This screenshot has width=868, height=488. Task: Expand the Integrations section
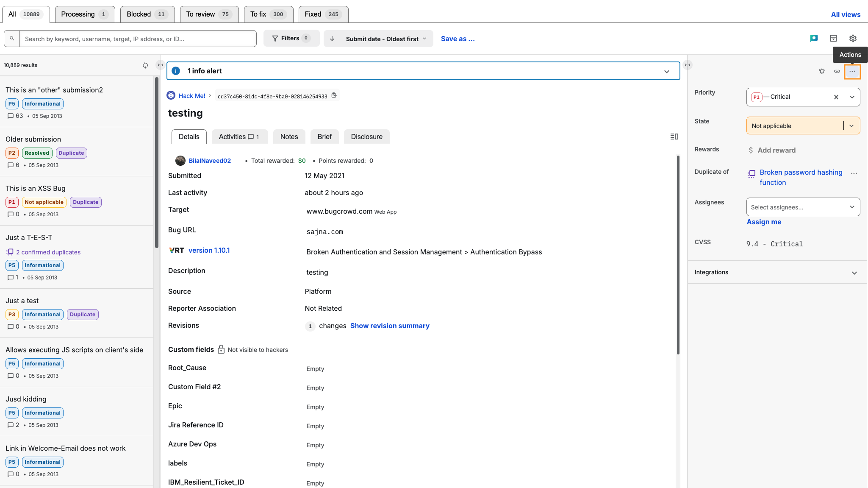854,273
